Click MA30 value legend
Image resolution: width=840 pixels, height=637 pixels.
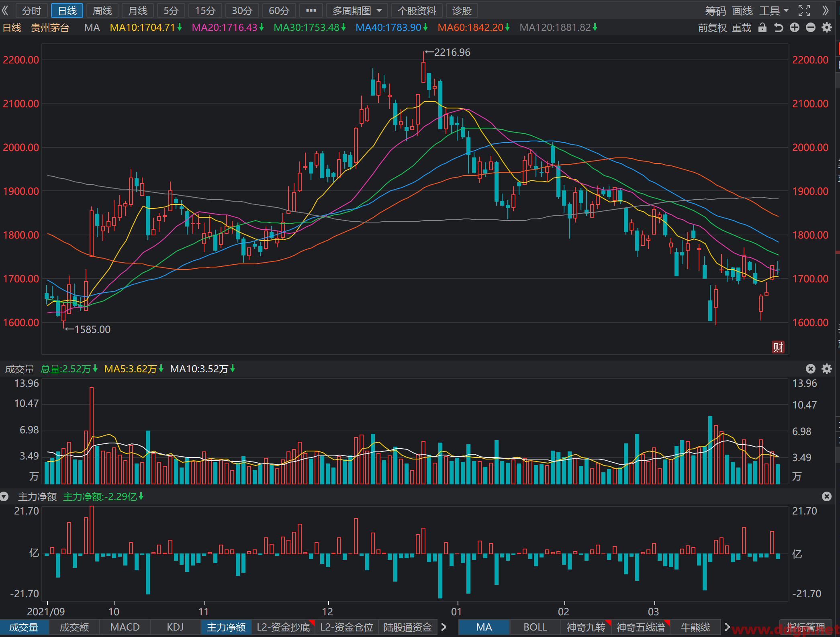pos(310,28)
